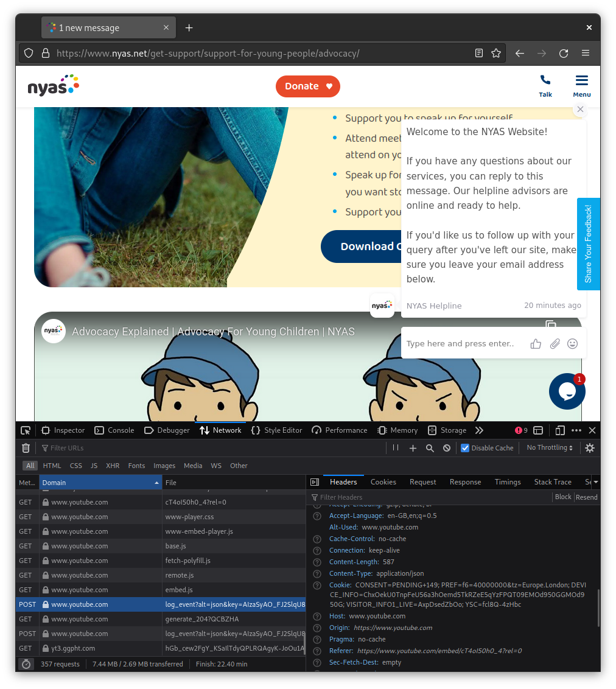Click the shield tracking protection icon

tap(29, 53)
